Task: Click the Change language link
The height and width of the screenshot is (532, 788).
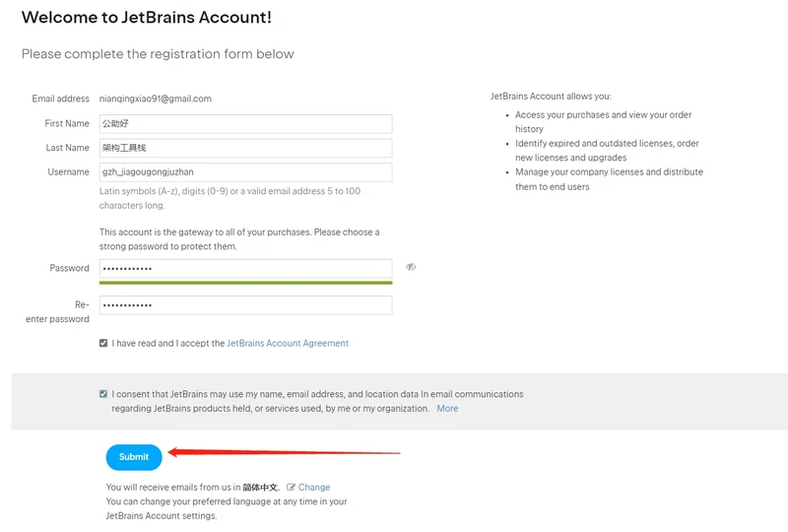Action: [x=314, y=488]
